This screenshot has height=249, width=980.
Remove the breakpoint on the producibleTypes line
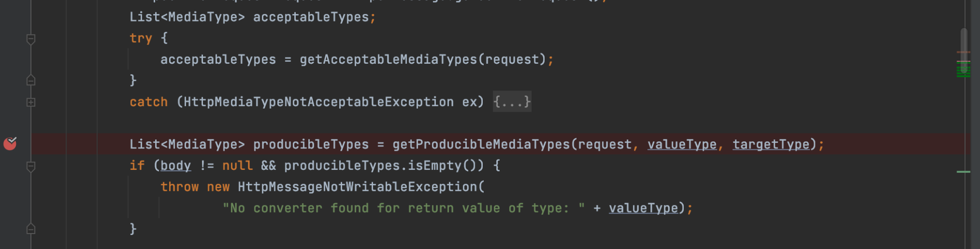tap(10, 144)
